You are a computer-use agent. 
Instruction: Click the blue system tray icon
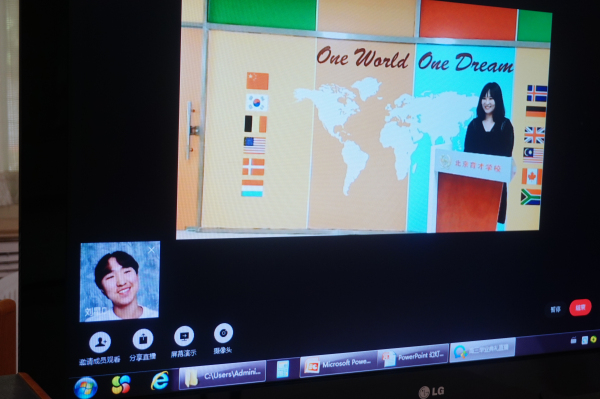(585, 340)
